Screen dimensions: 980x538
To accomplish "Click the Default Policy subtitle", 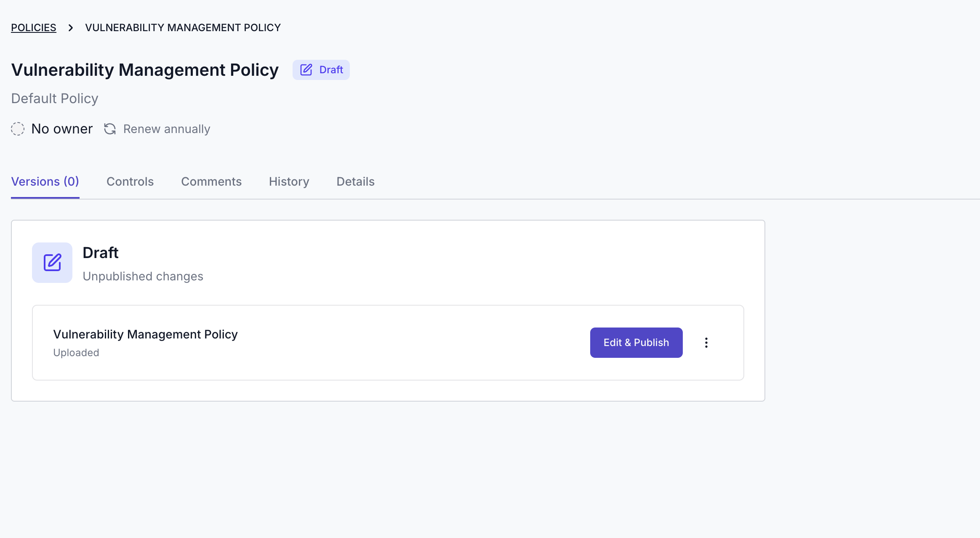I will click(55, 99).
